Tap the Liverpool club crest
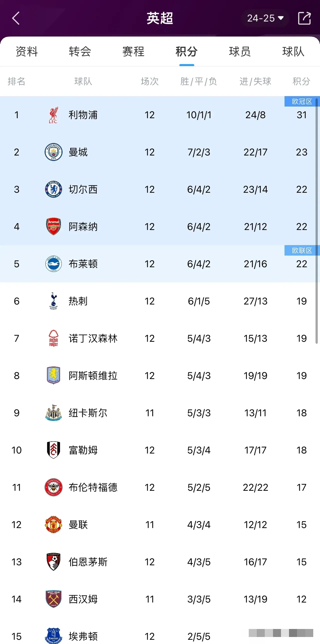320x644 pixels. point(53,115)
